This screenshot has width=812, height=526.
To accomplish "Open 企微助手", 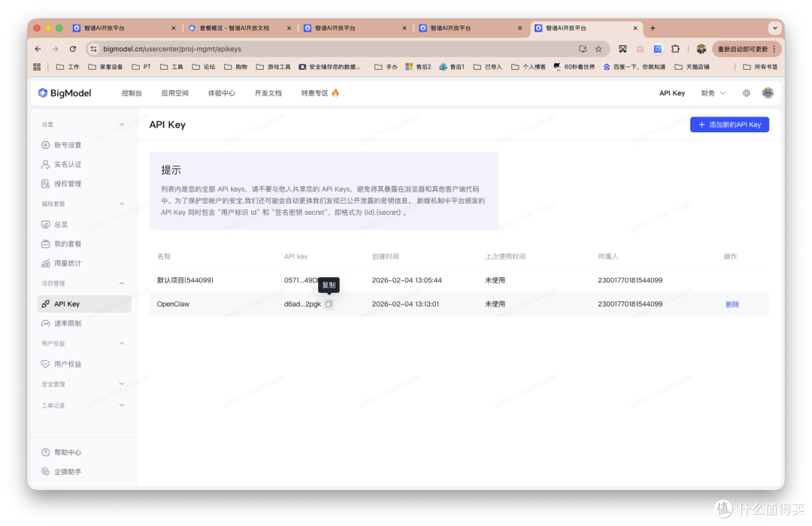I will click(x=61, y=472).
